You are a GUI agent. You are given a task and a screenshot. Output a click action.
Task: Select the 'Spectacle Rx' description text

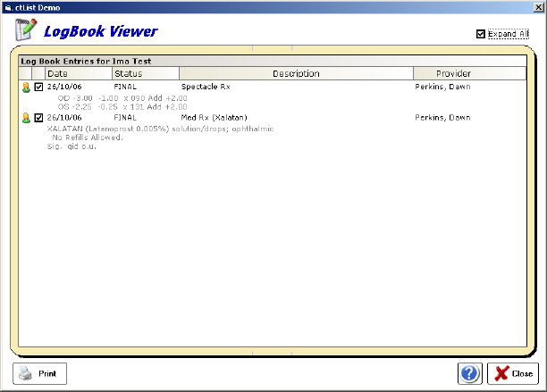coord(206,87)
